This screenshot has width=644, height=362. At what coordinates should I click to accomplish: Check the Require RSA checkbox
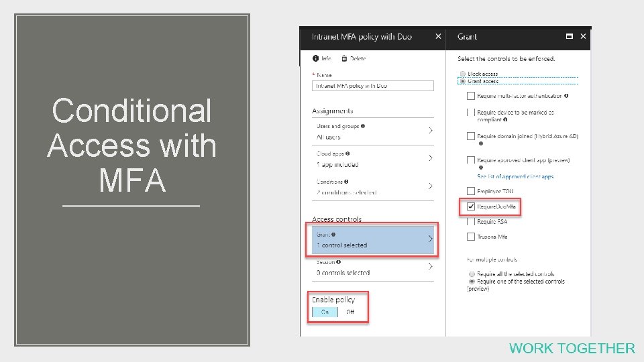471,222
